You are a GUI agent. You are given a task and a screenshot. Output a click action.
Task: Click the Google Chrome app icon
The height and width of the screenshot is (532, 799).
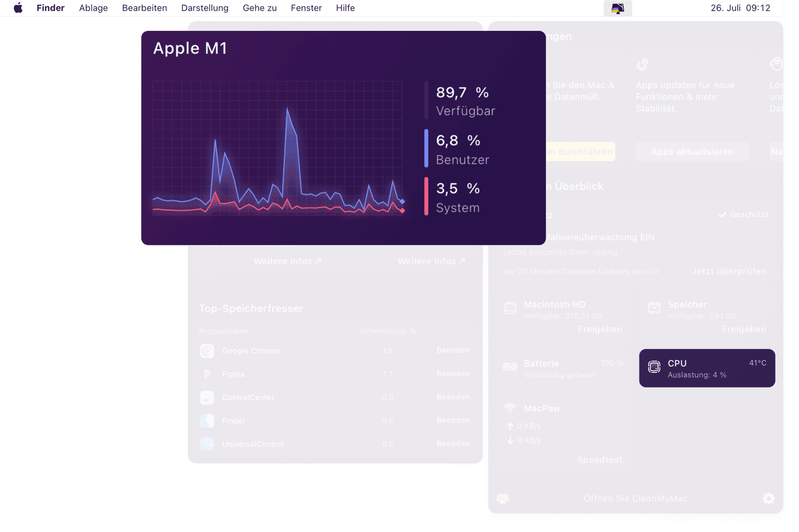click(207, 351)
